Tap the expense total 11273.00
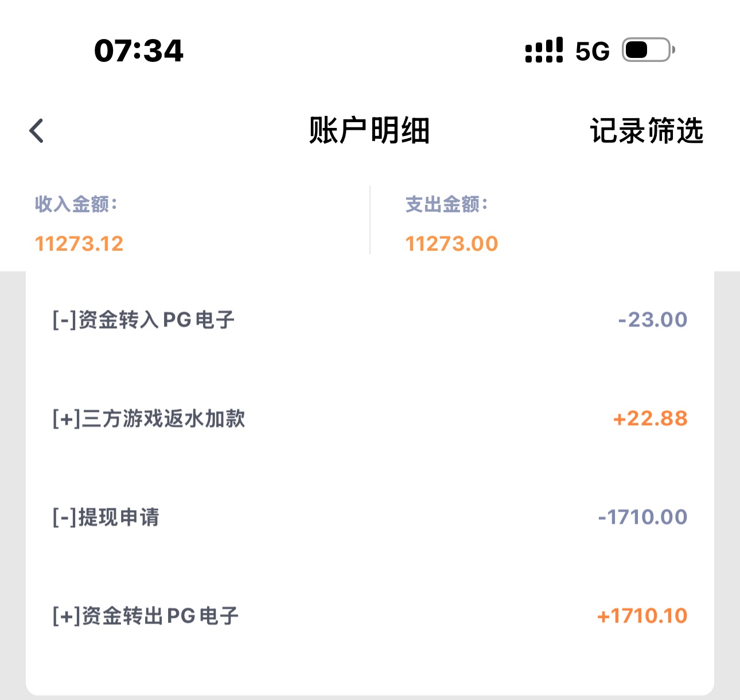This screenshot has height=700, width=740. [x=452, y=244]
